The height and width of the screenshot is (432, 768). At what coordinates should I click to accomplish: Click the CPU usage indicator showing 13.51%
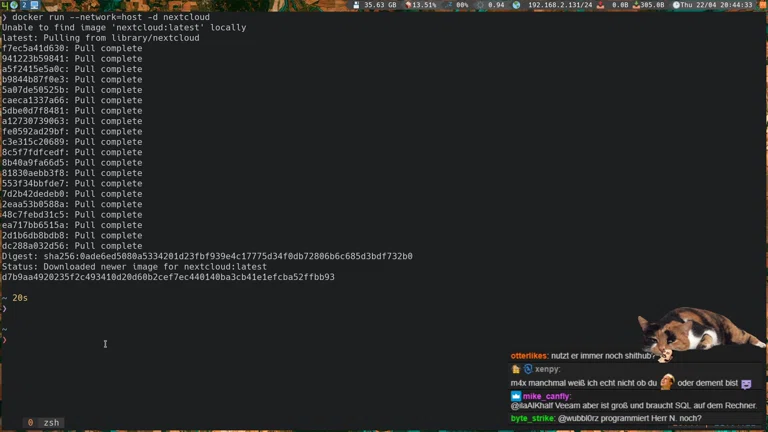pyautogui.click(x=420, y=5)
